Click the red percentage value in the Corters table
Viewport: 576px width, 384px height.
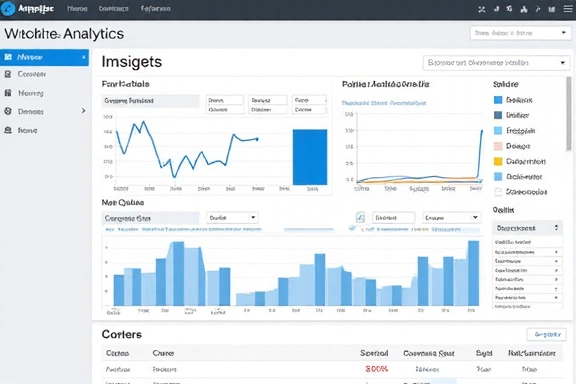point(377,369)
